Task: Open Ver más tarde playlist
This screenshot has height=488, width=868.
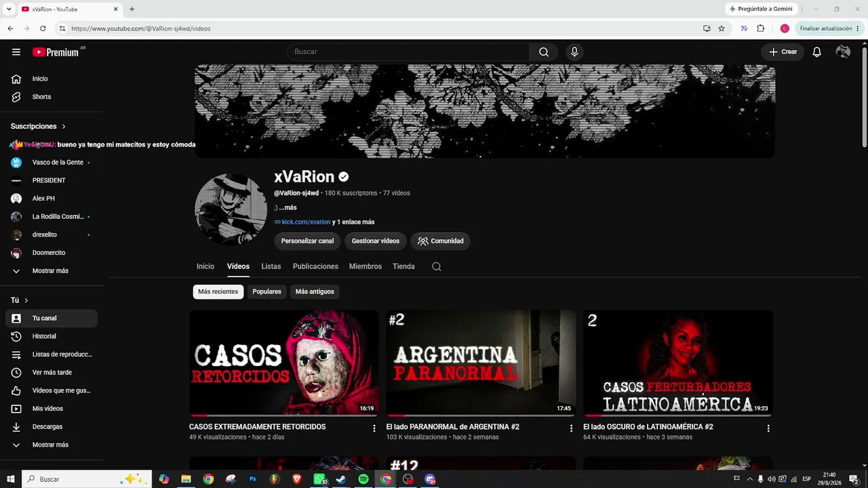Action: (52, 372)
